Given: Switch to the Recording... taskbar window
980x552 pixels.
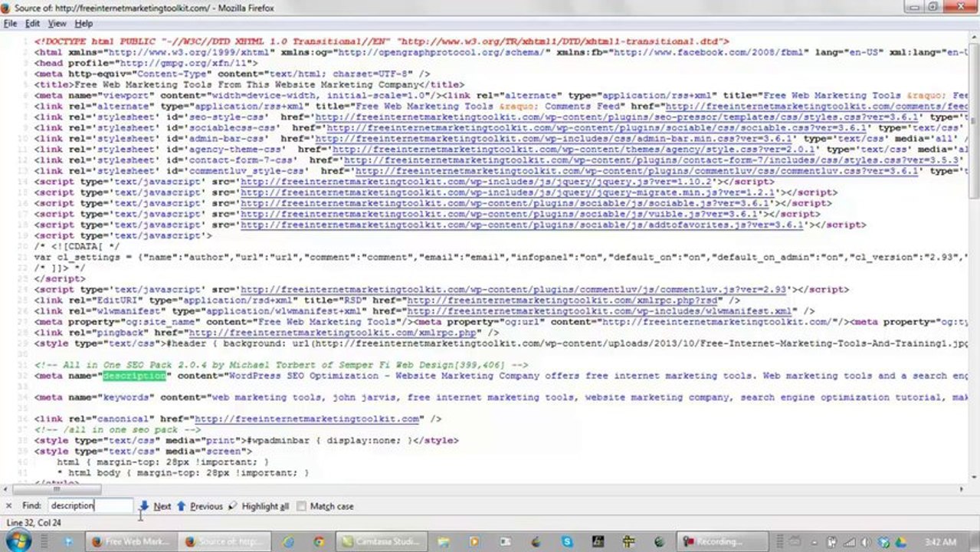Looking at the screenshot, I should click(x=723, y=541).
